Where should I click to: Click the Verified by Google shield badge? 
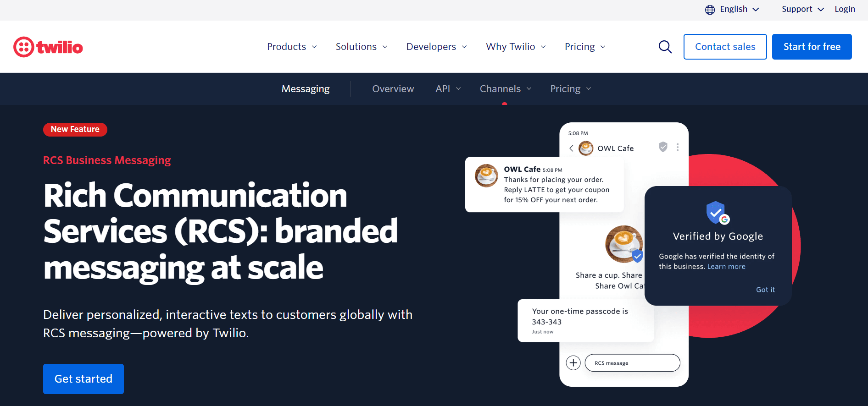click(718, 213)
